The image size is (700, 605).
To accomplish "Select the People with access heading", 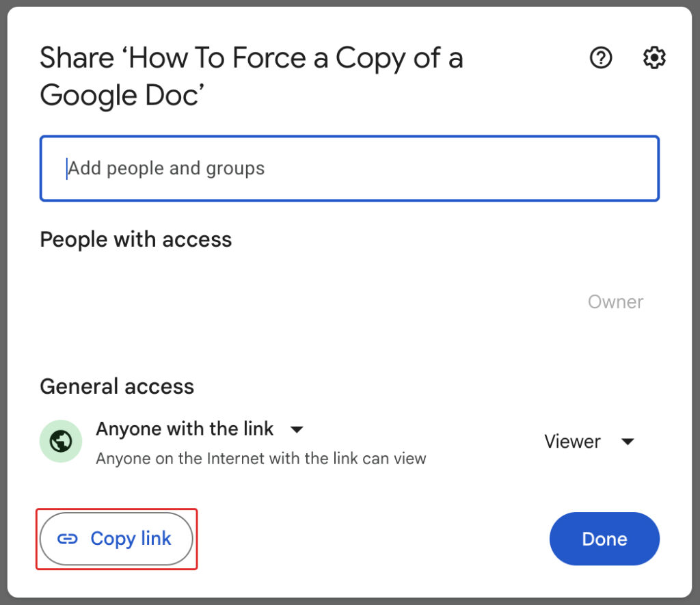I will point(136,240).
